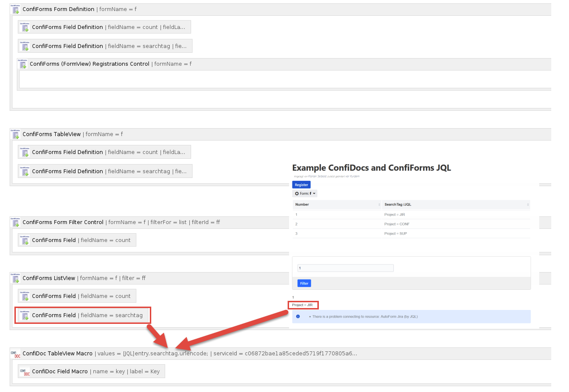Click the filter input field containing 1
This screenshot has width=569, height=392.
click(x=345, y=268)
